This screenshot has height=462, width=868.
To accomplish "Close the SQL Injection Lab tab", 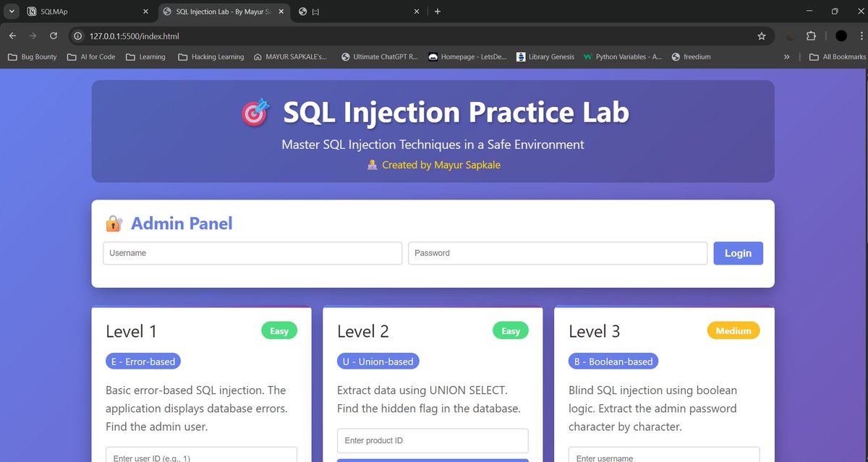I will tap(281, 12).
